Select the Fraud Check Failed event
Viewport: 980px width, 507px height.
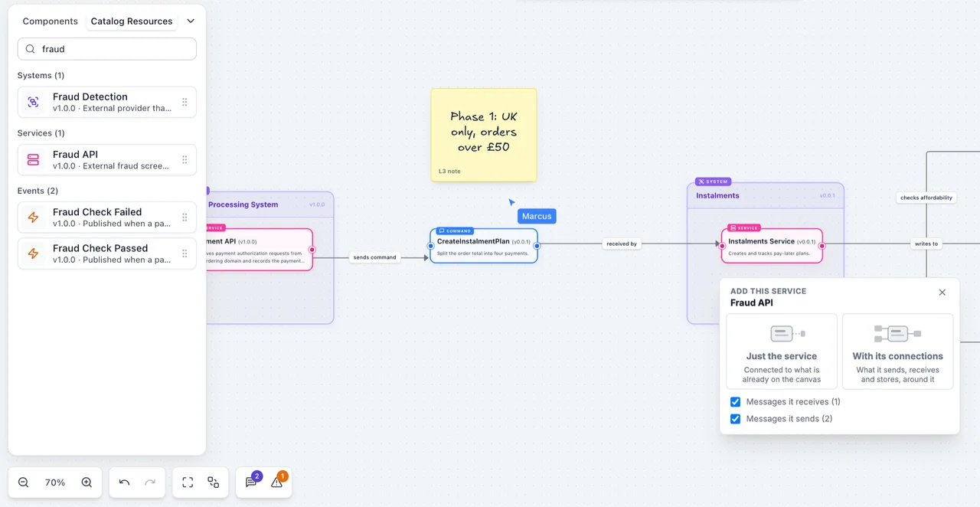[107, 218]
